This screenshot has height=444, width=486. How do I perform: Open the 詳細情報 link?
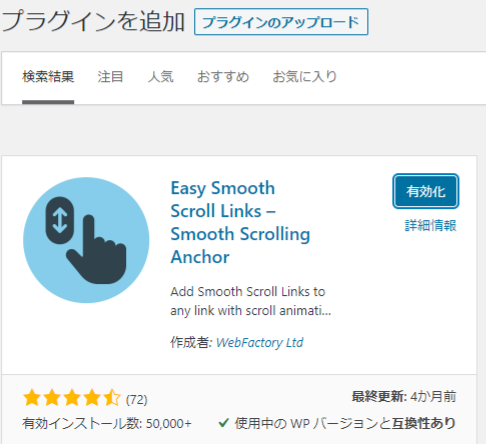click(430, 226)
